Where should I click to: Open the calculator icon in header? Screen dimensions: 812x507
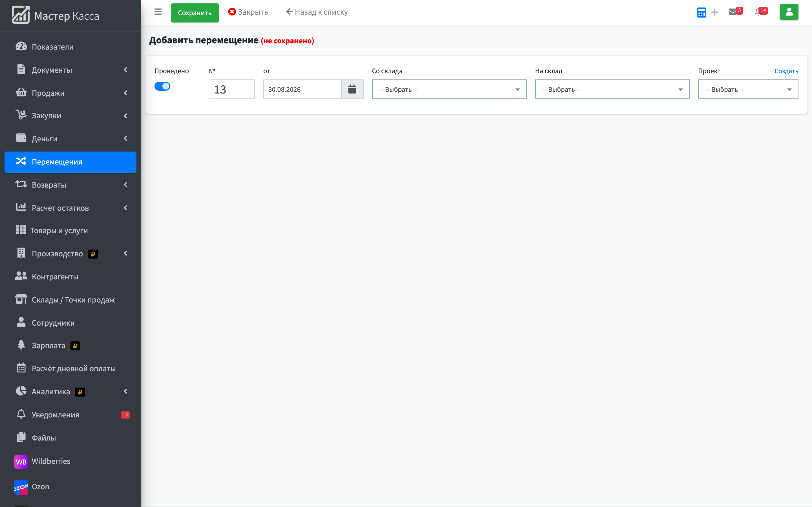pyautogui.click(x=701, y=12)
